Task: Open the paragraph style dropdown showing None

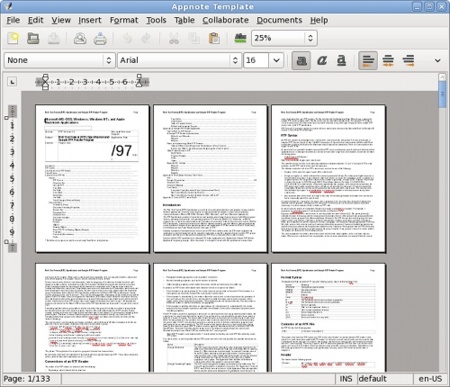Action: (x=60, y=60)
